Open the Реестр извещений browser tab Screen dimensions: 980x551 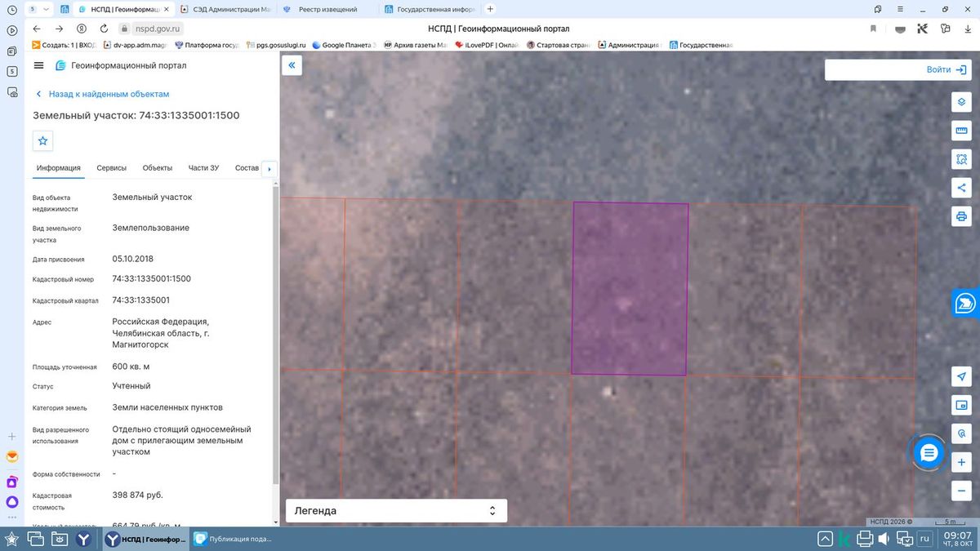[327, 9]
